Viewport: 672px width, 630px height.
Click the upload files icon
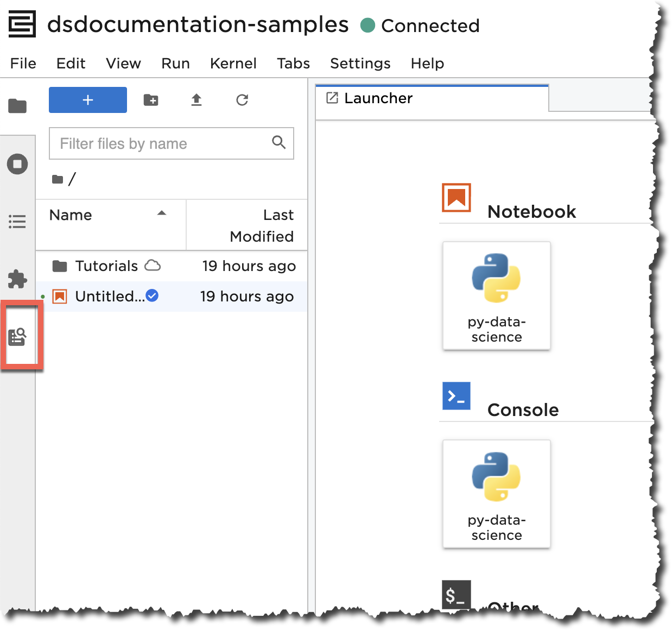click(x=196, y=100)
